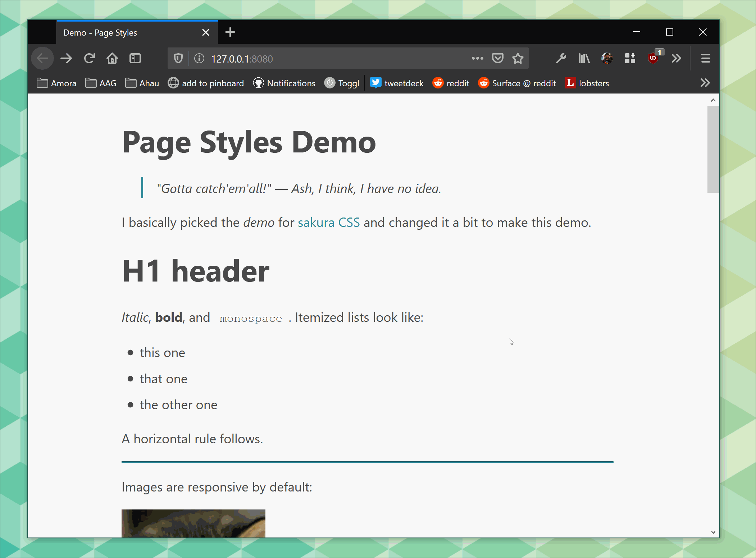This screenshot has width=756, height=558.
Task: Open the Firefox hamburger menu
Action: [x=705, y=58]
